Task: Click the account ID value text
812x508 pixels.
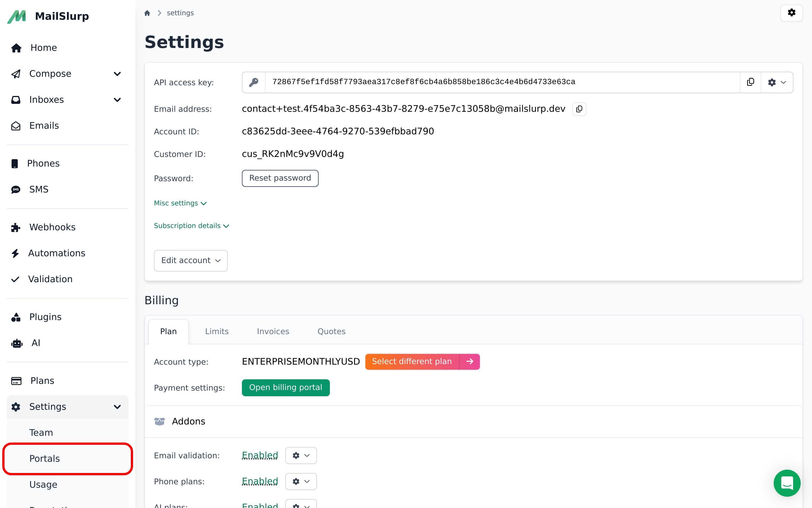Action: (x=338, y=131)
